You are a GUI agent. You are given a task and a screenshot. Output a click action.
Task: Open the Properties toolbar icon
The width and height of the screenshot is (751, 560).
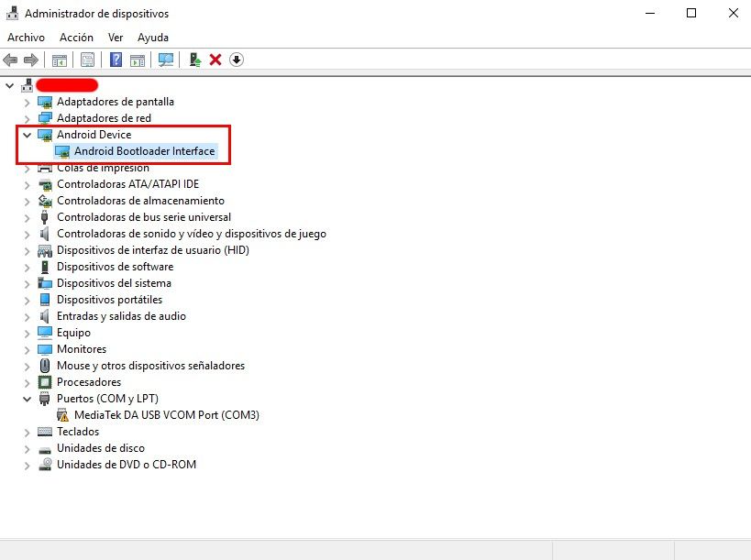point(88,60)
